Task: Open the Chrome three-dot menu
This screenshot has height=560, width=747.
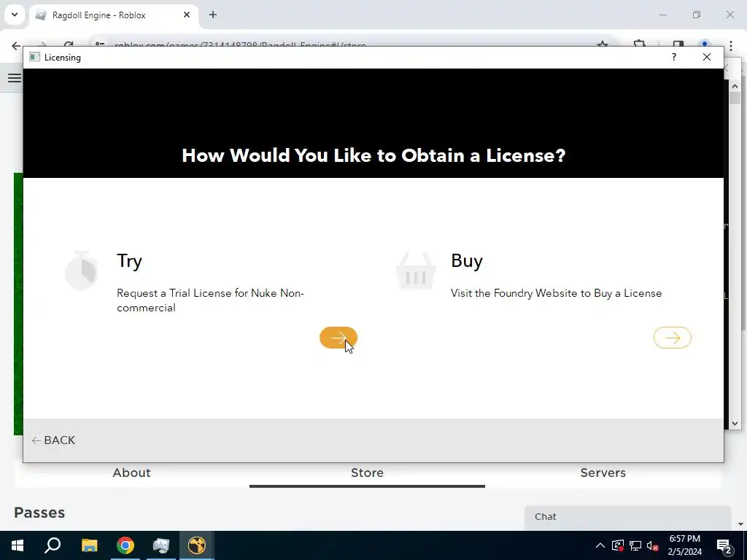Action: (731, 46)
